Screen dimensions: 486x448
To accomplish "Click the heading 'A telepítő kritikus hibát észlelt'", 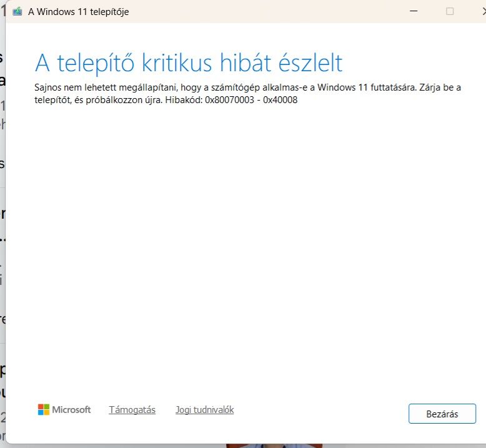I will click(x=189, y=63).
